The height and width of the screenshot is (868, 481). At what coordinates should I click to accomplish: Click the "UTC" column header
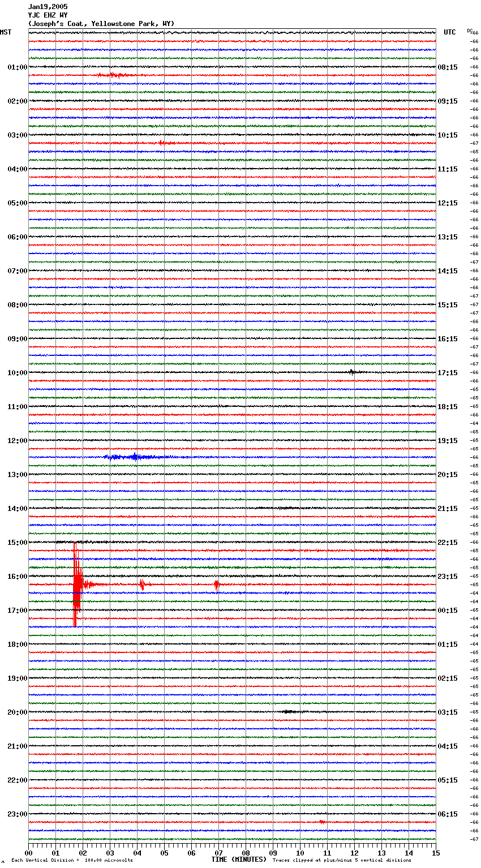pos(450,32)
